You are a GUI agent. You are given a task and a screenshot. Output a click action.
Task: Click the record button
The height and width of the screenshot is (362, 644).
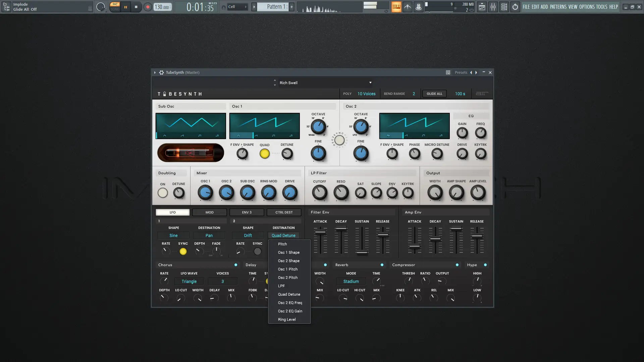(147, 7)
